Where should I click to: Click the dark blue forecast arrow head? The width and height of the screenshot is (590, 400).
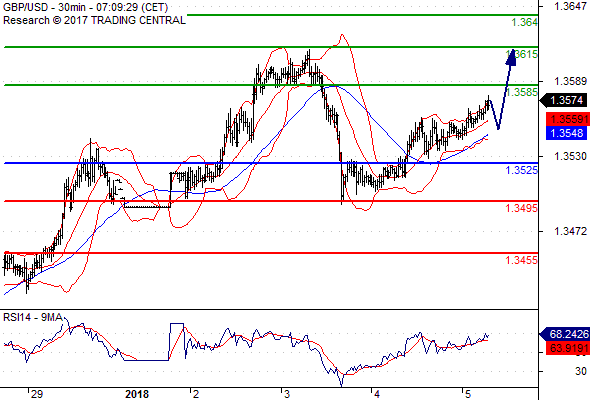point(511,57)
